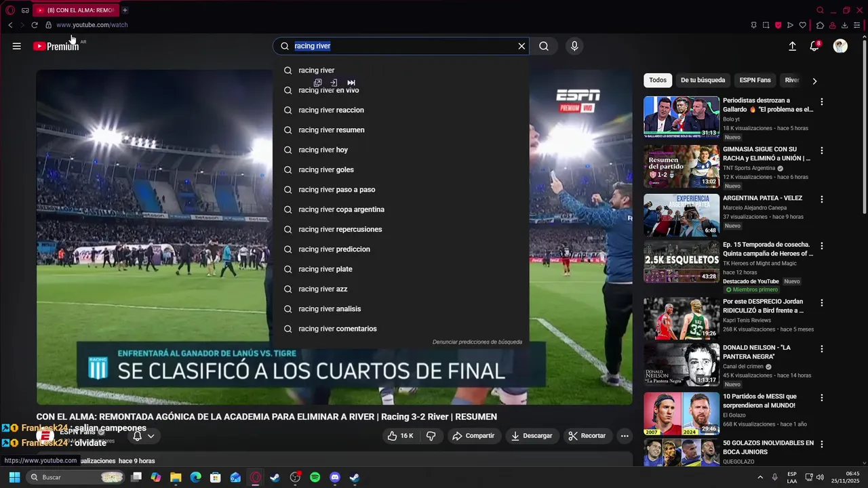
Task: Select the De tu búsqueda chip
Action: coord(703,80)
